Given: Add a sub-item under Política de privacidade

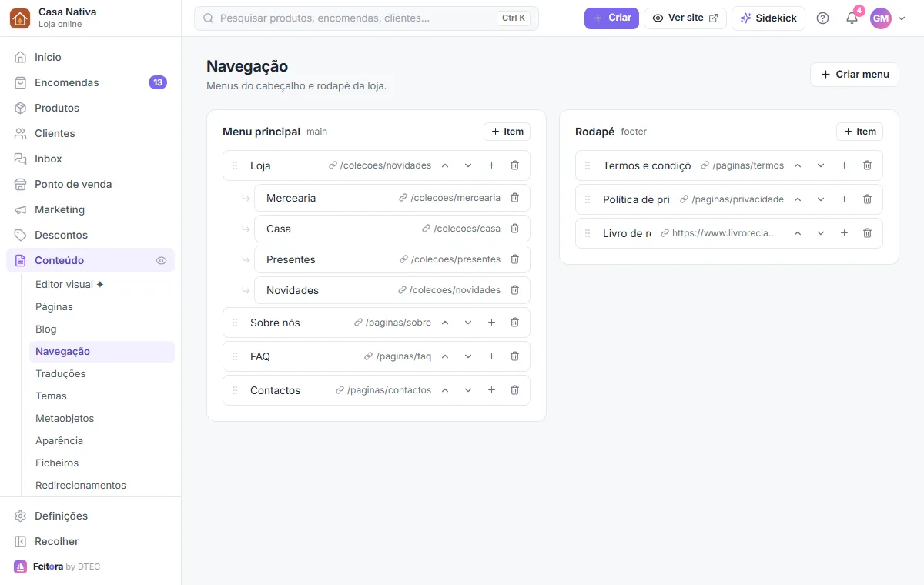Looking at the screenshot, I should click(x=844, y=199).
